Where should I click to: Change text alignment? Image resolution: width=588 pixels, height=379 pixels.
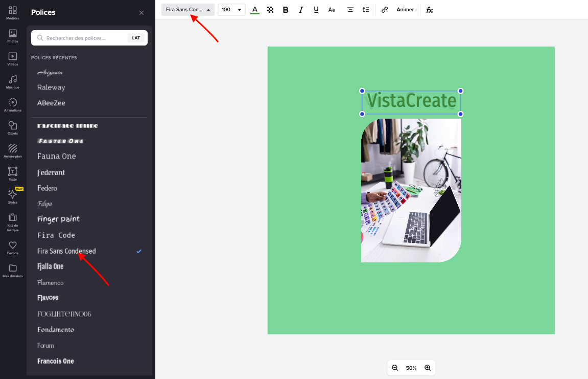click(350, 10)
